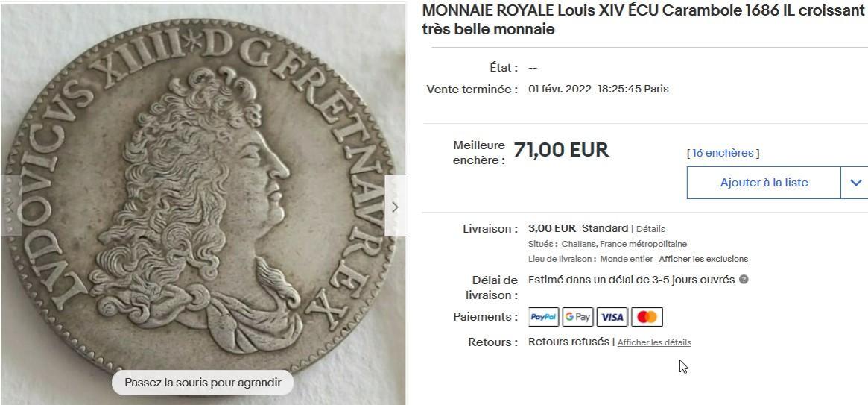The image size is (868, 405).
Task: Open the 16 enchères bid history link
Action: [723, 153]
